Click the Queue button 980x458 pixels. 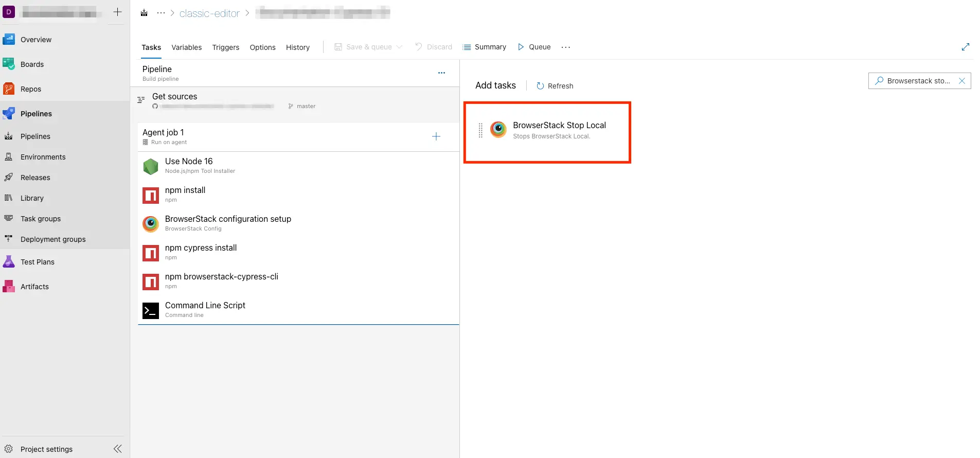534,47
